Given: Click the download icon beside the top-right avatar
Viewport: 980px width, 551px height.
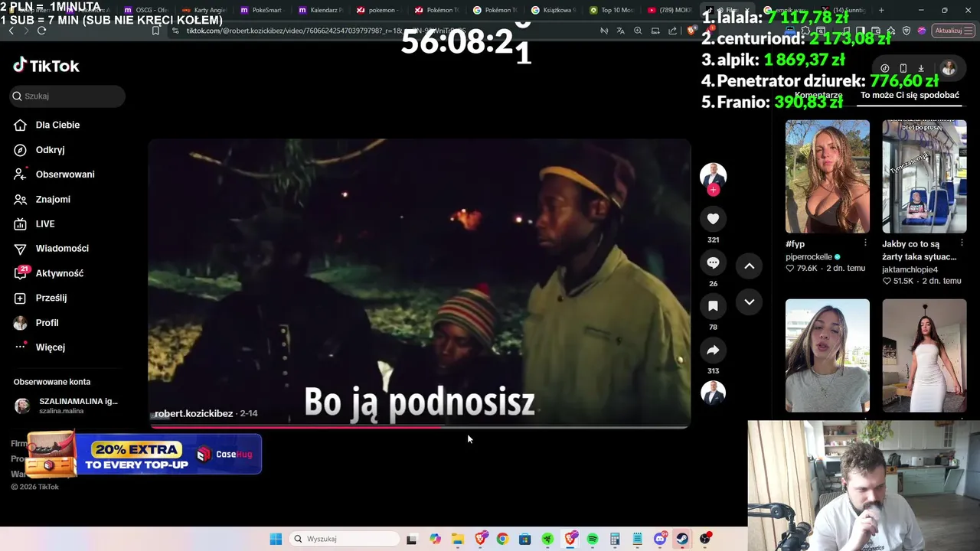Looking at the screenshot, I should click(921, 68).
